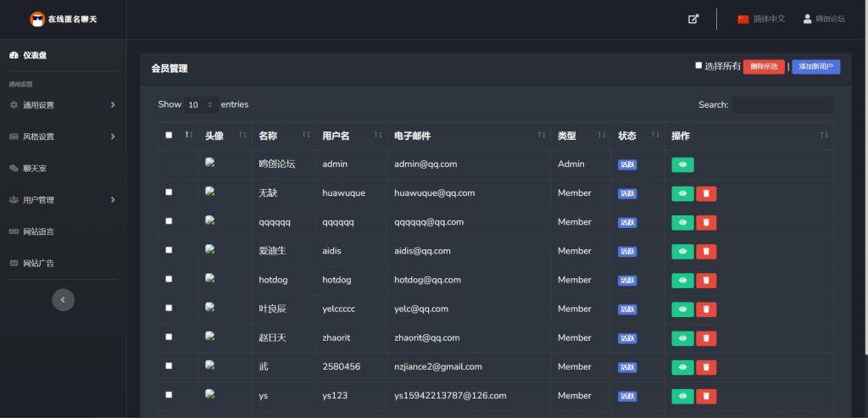Viewport: 868px width, 418px height.
Task: Delete the ys123 member with trash icon
Action: tap(706, 397)
